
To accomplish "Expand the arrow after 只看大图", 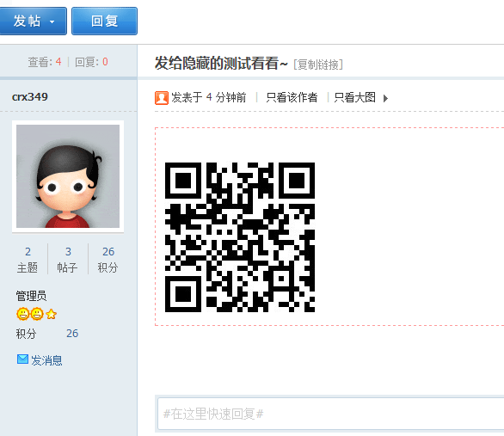I will [385, 98].
